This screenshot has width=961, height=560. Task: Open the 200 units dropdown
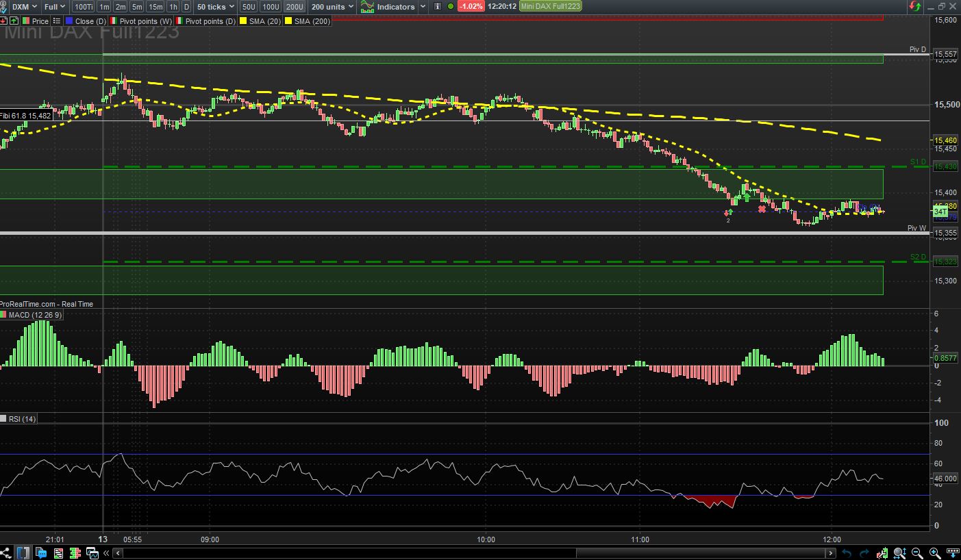[x=332, y=7]
